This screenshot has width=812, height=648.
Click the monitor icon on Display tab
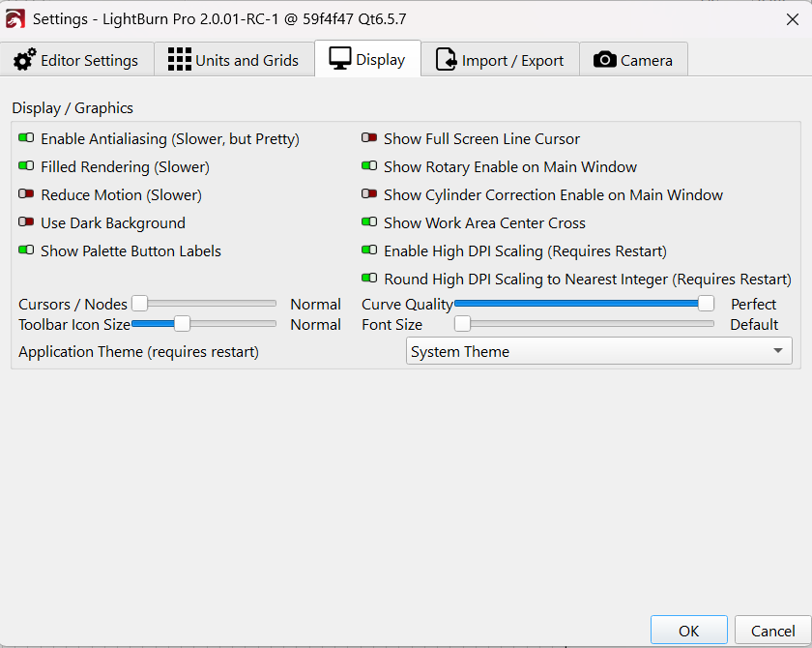point(340,59)
